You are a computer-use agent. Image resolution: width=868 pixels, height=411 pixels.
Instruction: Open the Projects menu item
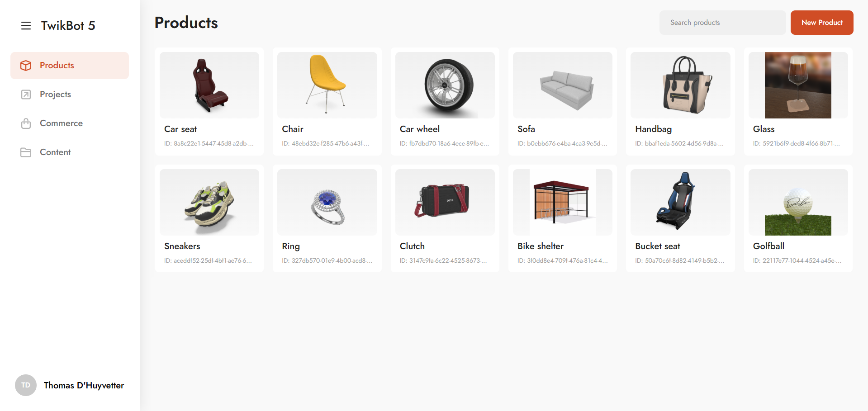[x=70, y=94]
